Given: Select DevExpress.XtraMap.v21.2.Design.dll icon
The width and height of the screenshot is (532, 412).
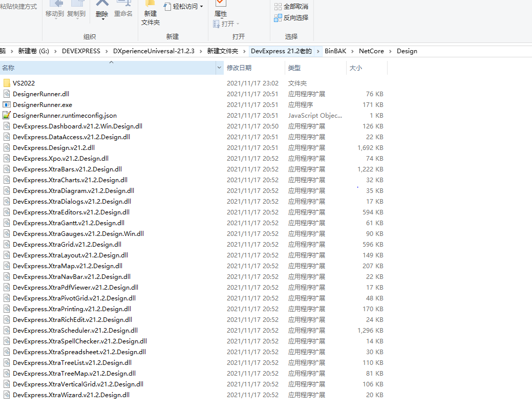Looking at the screenshot, I should 7,266.
